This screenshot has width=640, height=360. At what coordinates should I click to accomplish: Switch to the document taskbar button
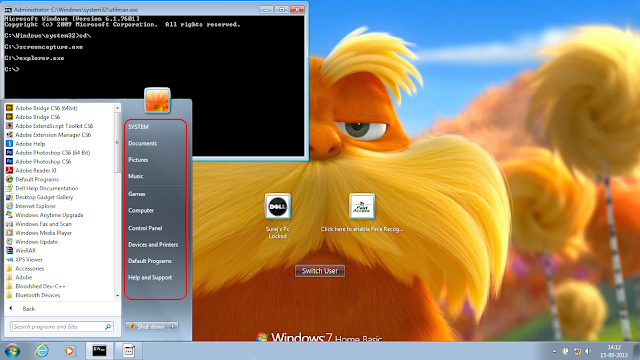(129, 351)
